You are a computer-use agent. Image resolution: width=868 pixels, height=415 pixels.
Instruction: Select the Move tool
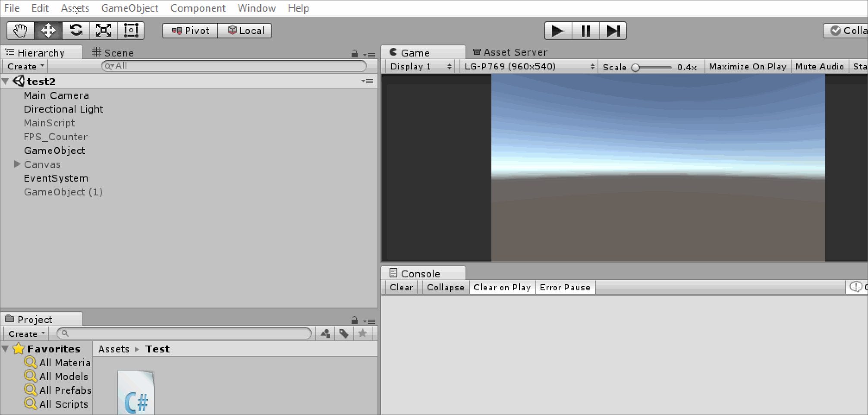click(48, 31)
